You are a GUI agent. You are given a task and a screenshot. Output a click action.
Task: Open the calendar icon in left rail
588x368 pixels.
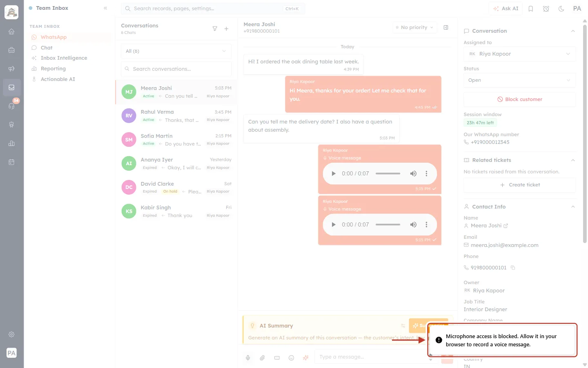(11, 162)
